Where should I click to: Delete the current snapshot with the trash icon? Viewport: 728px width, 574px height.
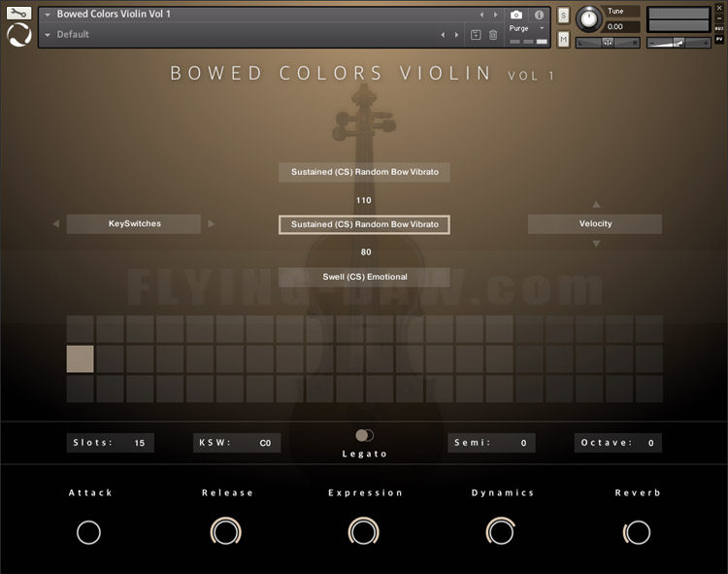click(x=493, y=34)
